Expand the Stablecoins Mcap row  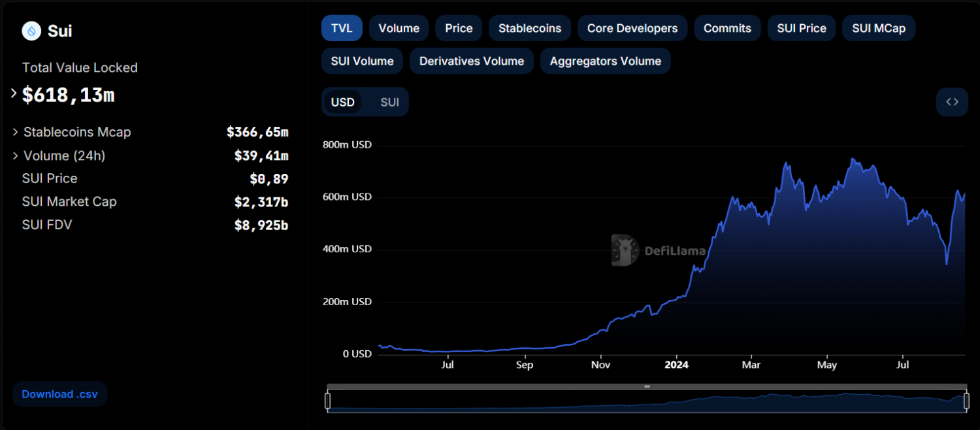pyautogui.click(x=15, y=132)
